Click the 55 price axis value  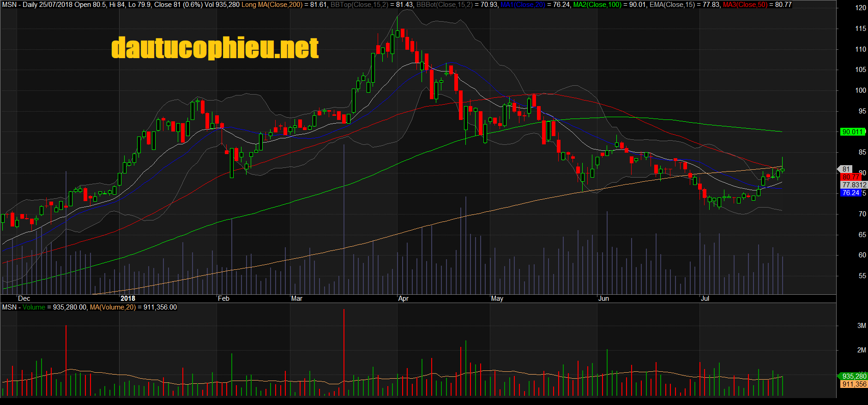(x=862, y=276)
